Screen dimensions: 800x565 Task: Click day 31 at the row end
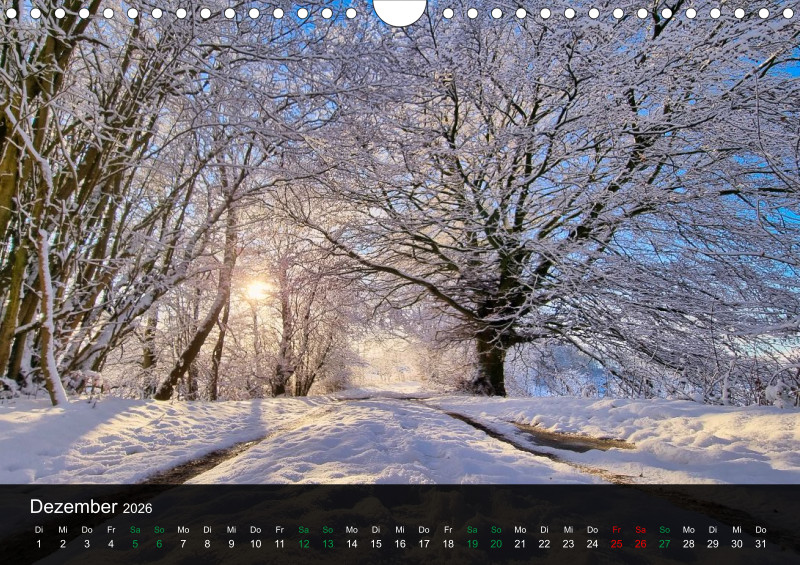pos(761,544)
